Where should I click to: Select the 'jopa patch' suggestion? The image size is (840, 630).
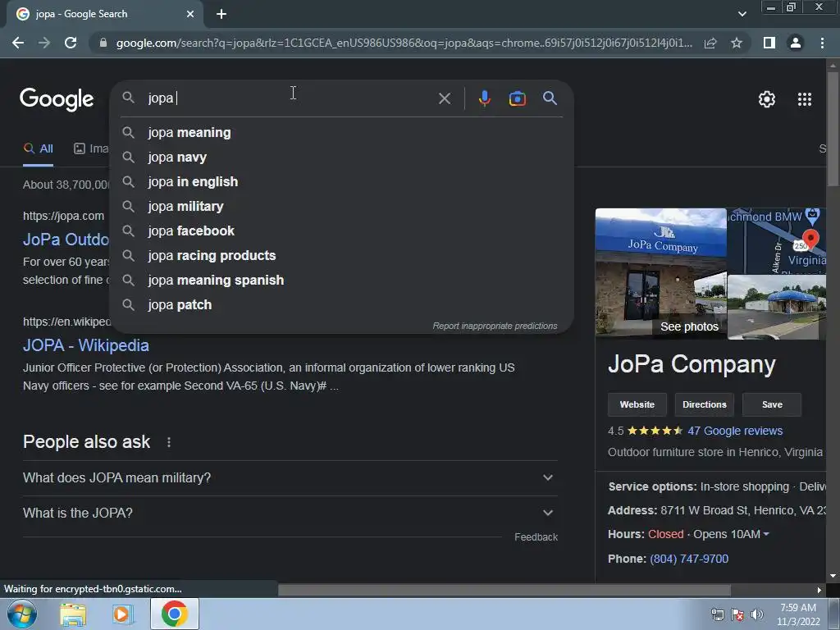point(342,305)
